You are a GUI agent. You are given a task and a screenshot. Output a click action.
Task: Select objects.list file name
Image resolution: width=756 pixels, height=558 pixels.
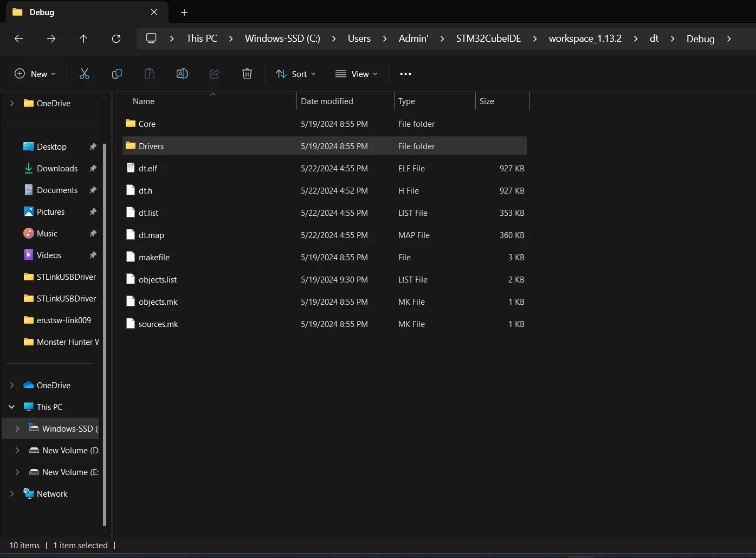[158, 279]
